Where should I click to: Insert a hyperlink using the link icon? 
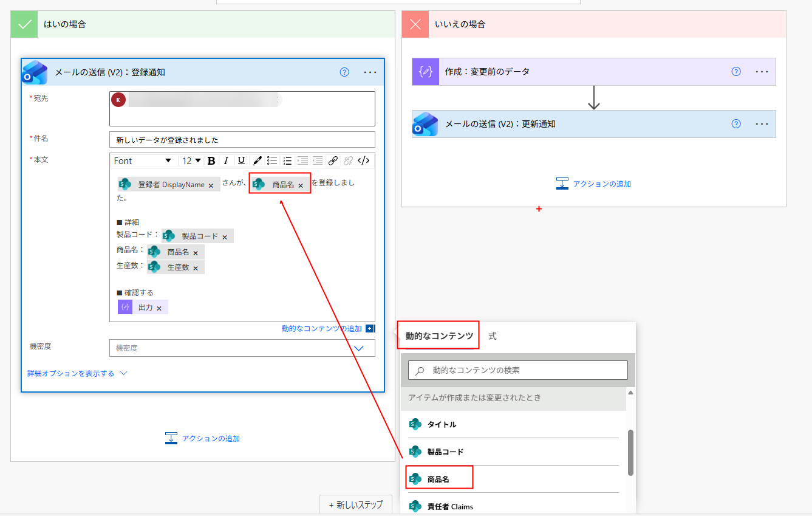coord(333,161)
